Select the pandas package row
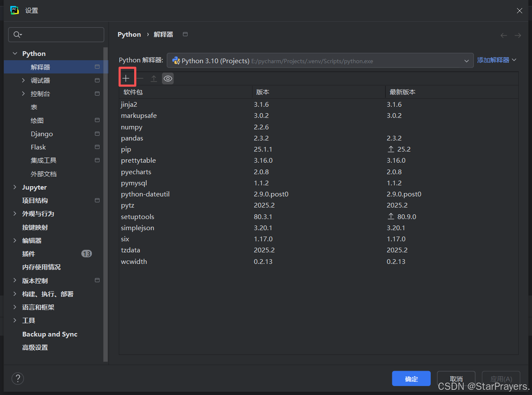Image resolution: width=532 pixels, height=395 pixels. click(x=319, y=138)
